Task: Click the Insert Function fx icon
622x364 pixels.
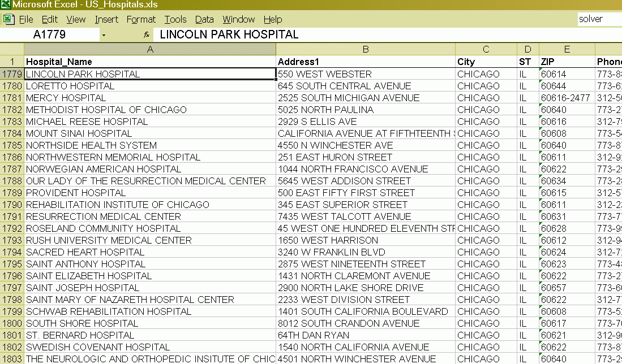Action: (x=146, y=34)
